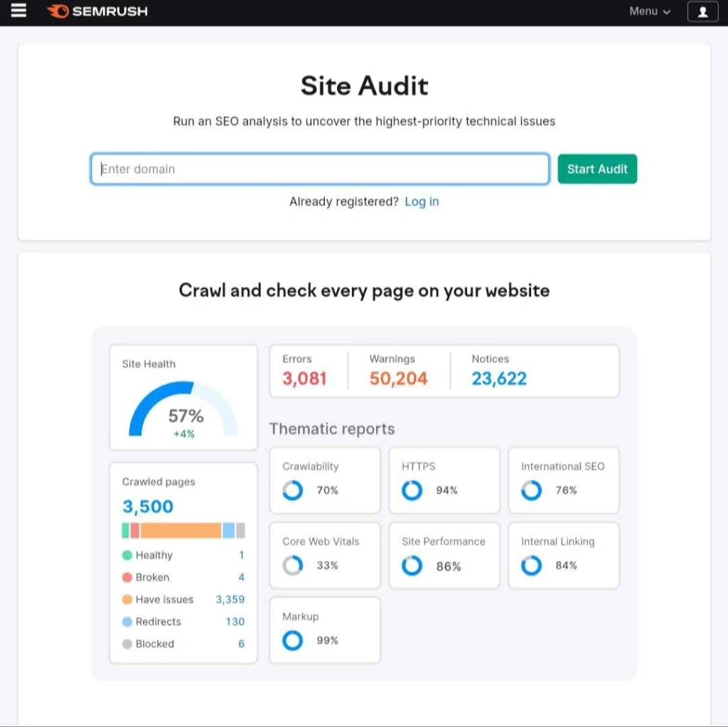Click the orange Have issues dot
Image resolution: width=728 pixels, height=727 pixels.
(127, 600)
